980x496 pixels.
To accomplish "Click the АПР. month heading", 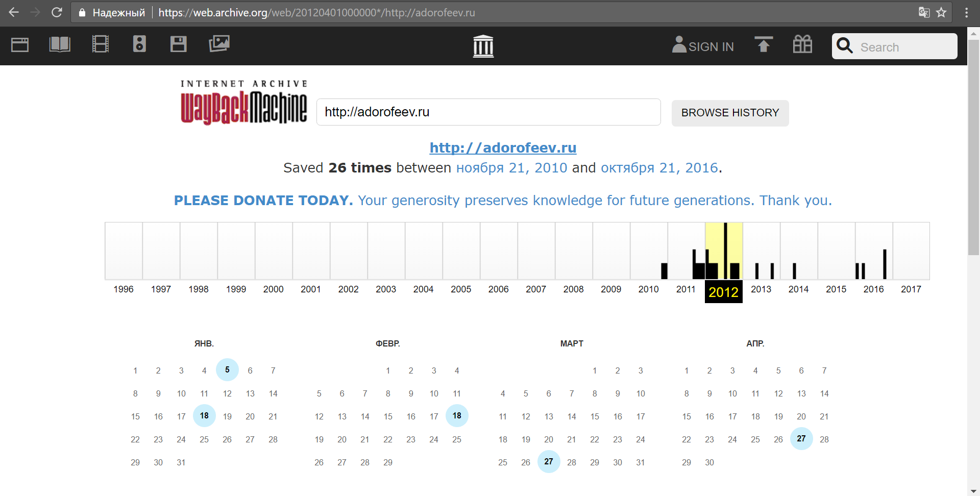I will coord(755,344).
